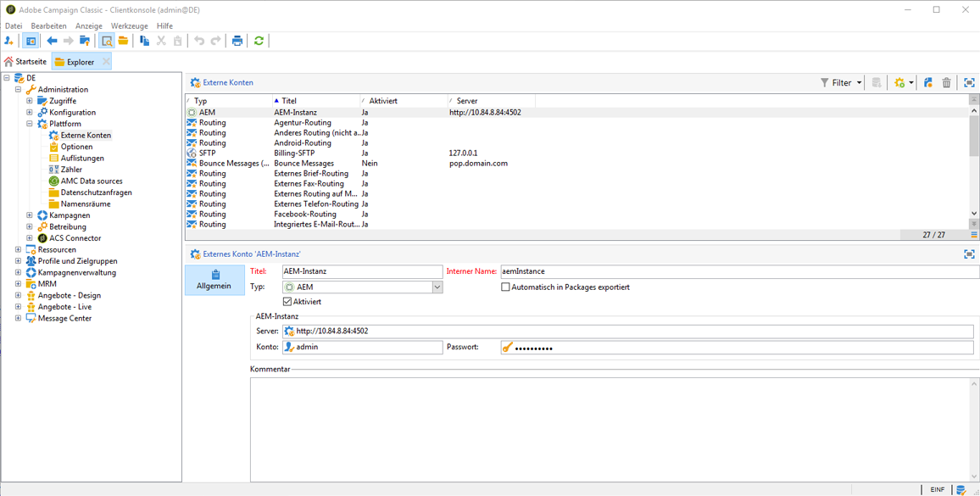Open the Hilfe menu
This screenshot has height=496, width=980.
(165, 25)
